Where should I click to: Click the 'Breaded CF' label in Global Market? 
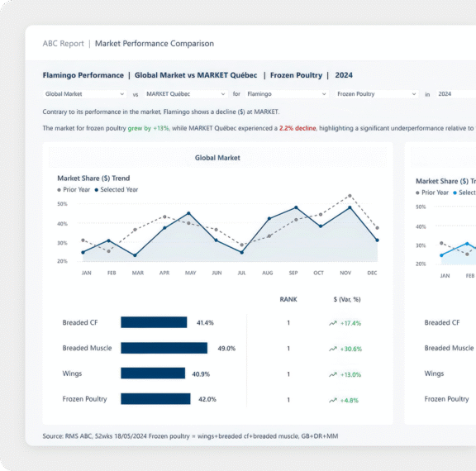(x=80, y=322)
